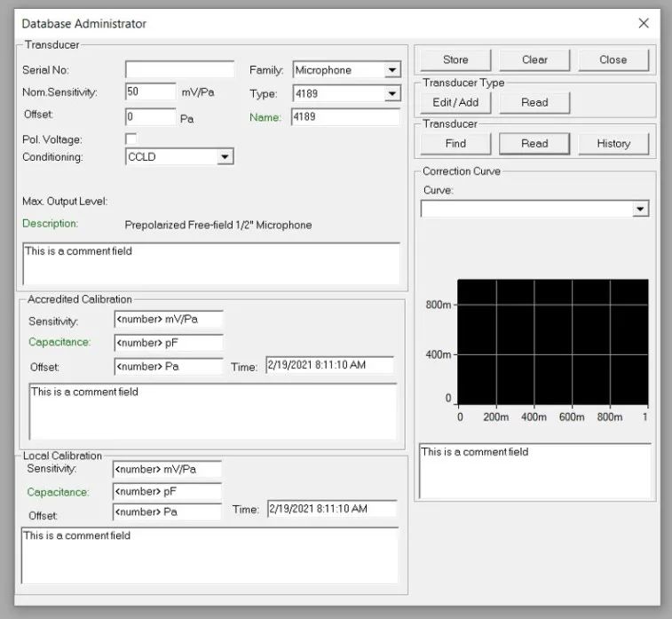Open transducer History
Viewport: 672px width, 619px height.
click(x=613, y=144)
